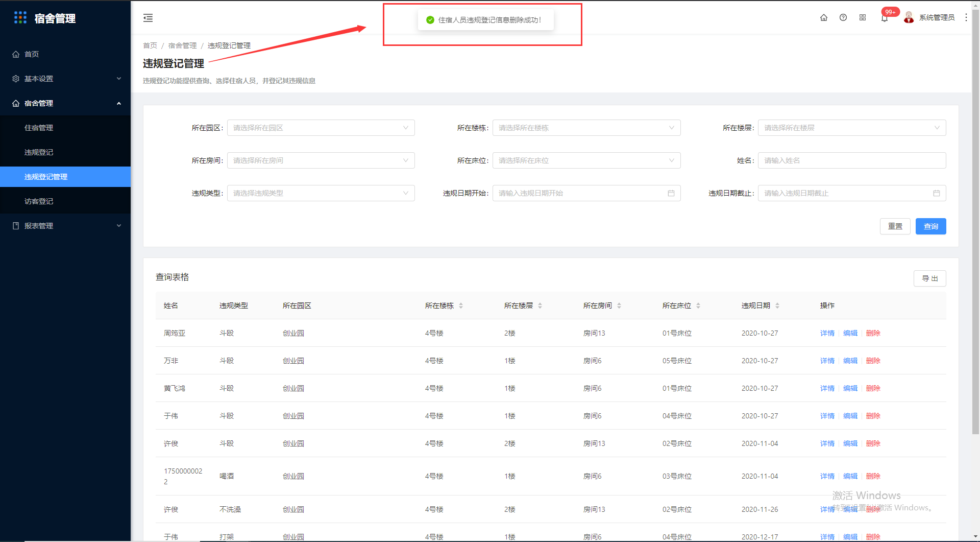Go to 首页 breadcrumb link
The image size is (980, 542).
tap(150, 45)
